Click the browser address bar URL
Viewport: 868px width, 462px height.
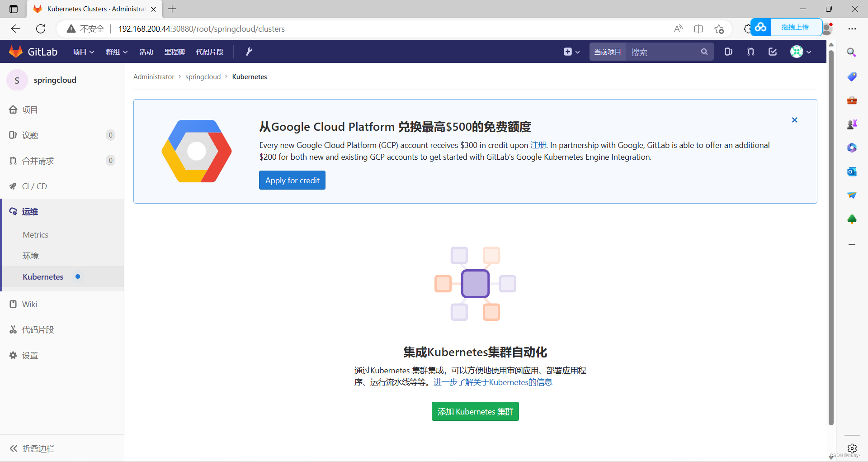pyautogui.click(x=202, y=29)
